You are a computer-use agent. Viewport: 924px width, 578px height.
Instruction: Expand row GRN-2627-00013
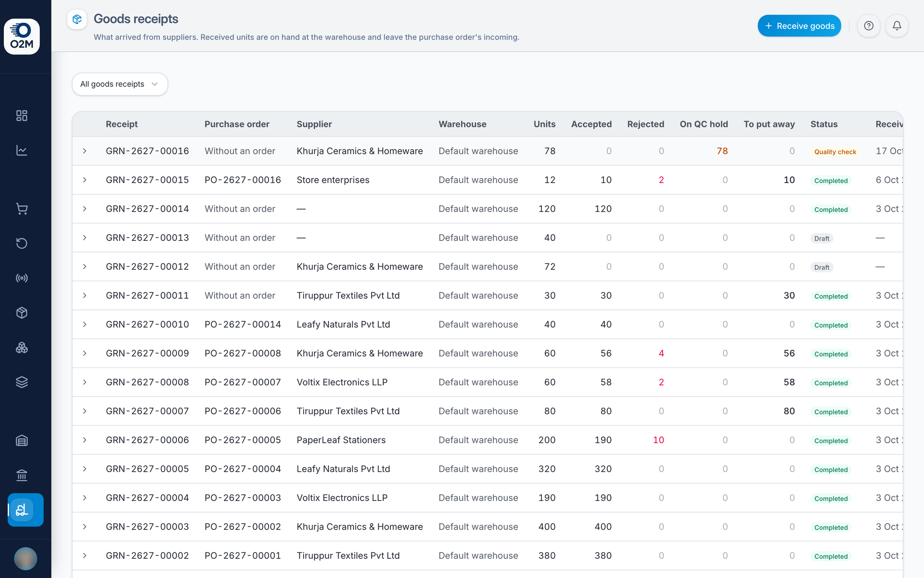[85, 238]
